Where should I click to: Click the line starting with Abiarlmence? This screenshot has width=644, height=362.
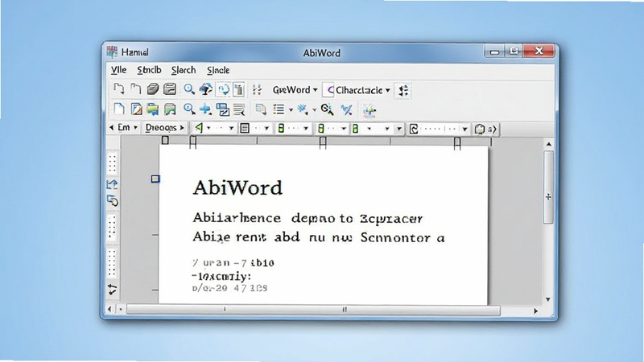click(x=308, y=218)
